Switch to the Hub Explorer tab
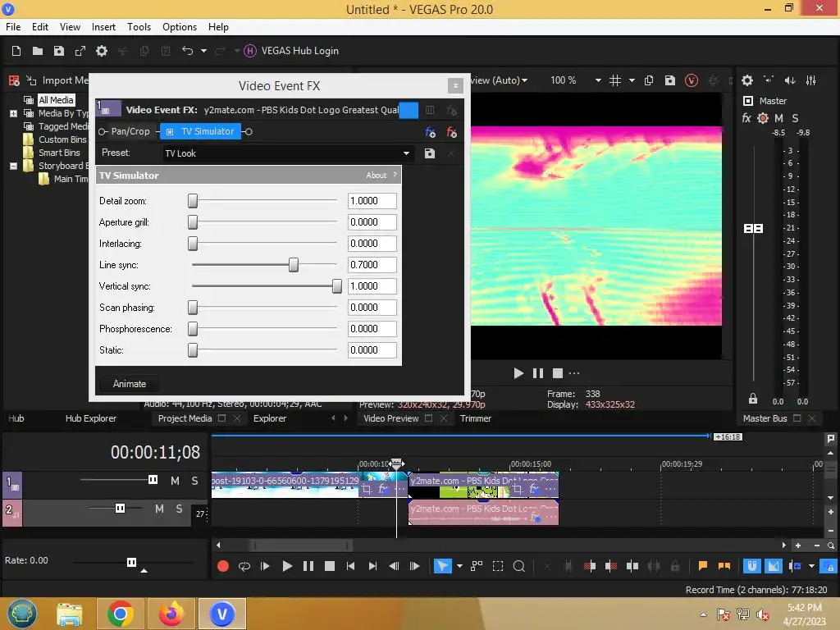 91,418
